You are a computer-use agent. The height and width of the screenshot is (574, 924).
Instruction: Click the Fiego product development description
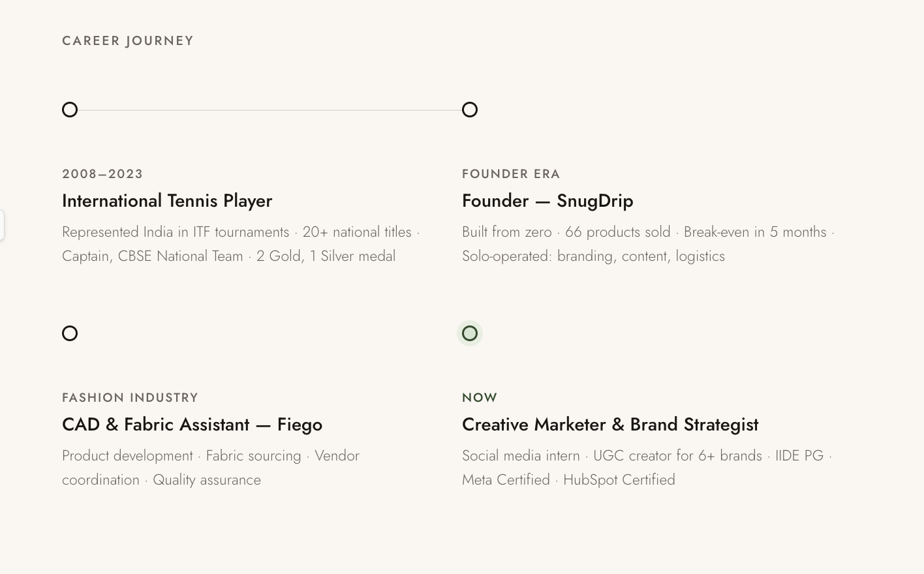pos(211,468)
